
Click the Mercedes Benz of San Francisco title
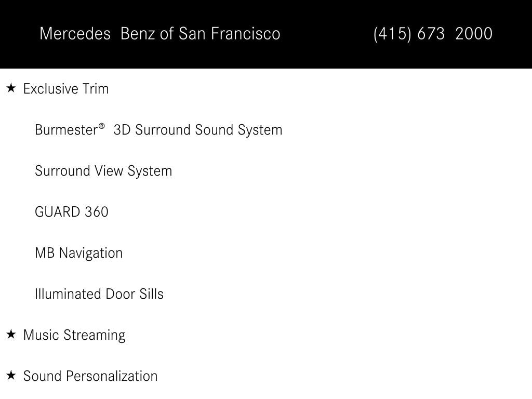(x=160, y=34)
